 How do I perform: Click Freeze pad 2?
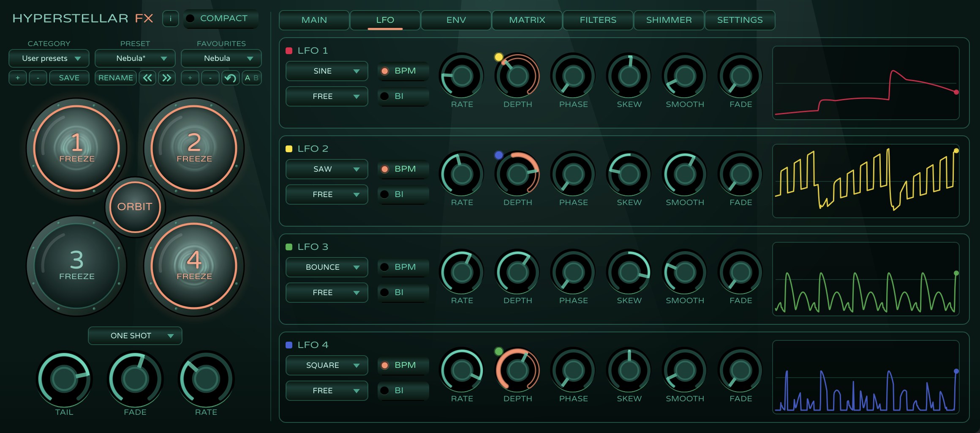(194, 148)
